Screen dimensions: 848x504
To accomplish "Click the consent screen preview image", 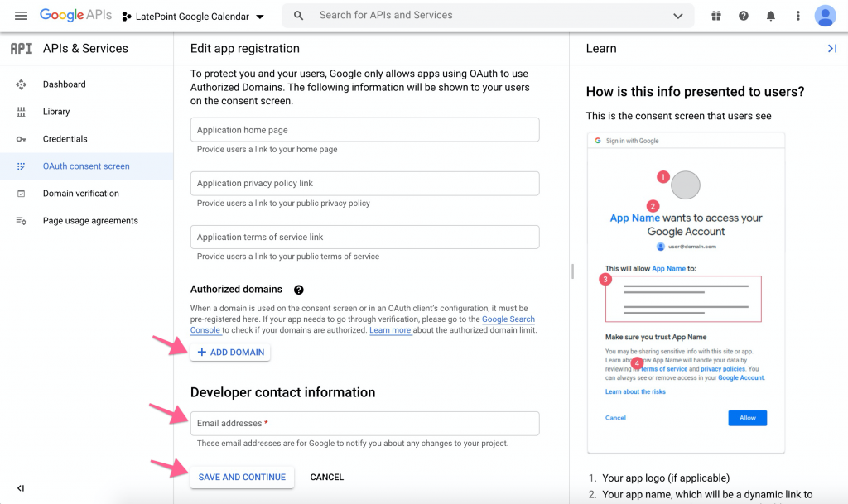I will 686,293.
